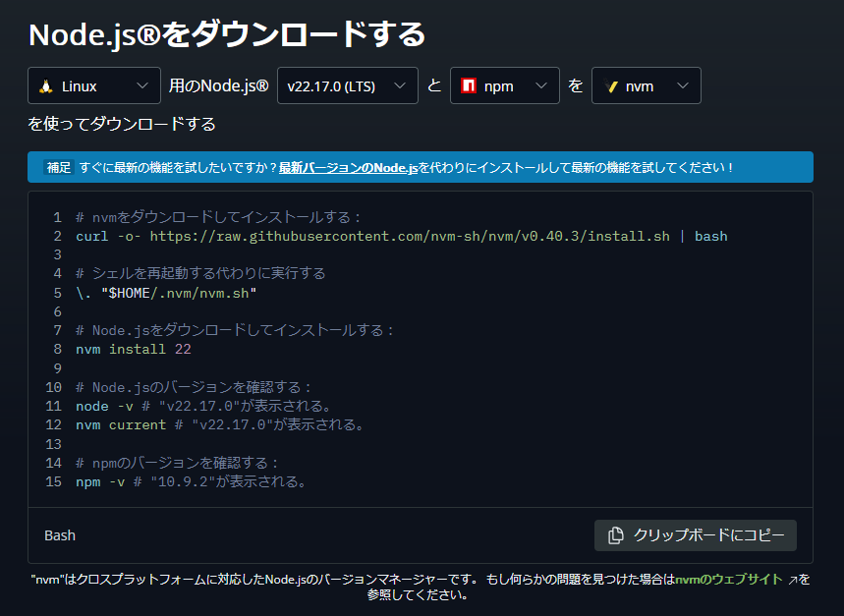844x616 pixels.
Task: Click the red npm logo icon
Action: 470,85
